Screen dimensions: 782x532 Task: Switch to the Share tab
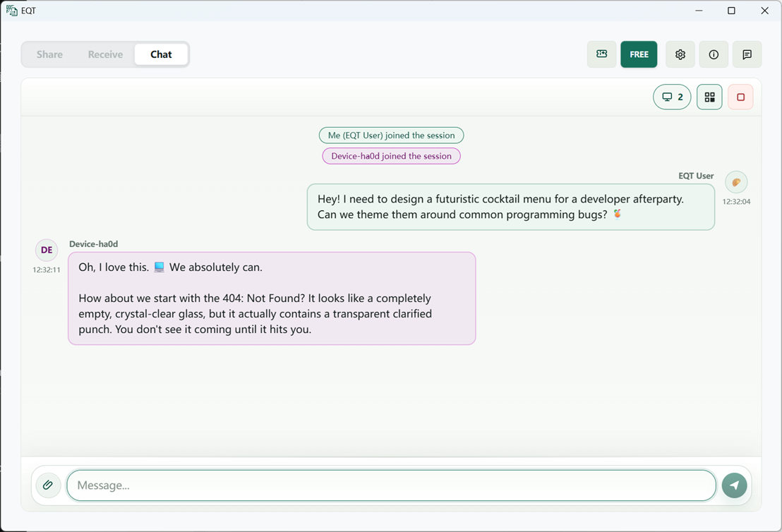coord(49,54)
